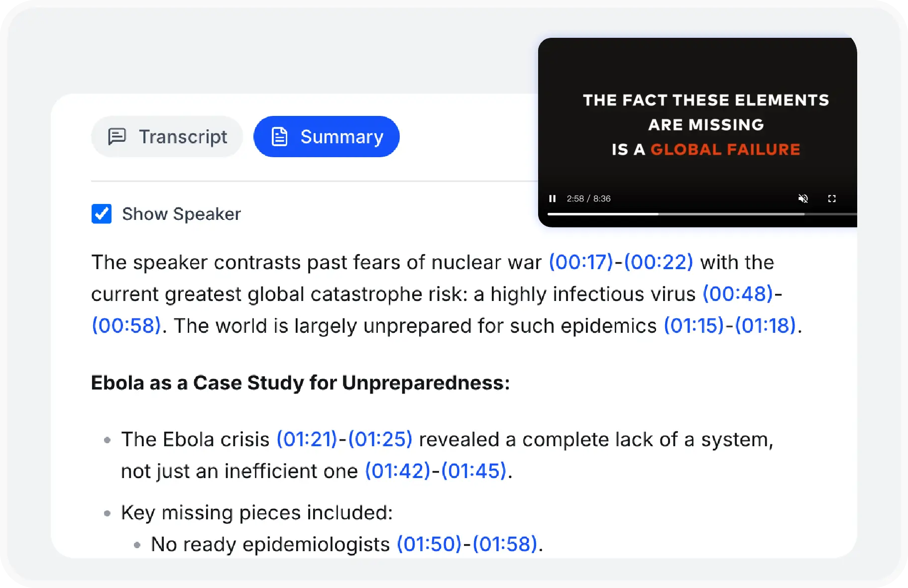This screenshot has width=908, height=588.
Task: Open timestamp (01:42) about lacking a system
Action: 397,471
